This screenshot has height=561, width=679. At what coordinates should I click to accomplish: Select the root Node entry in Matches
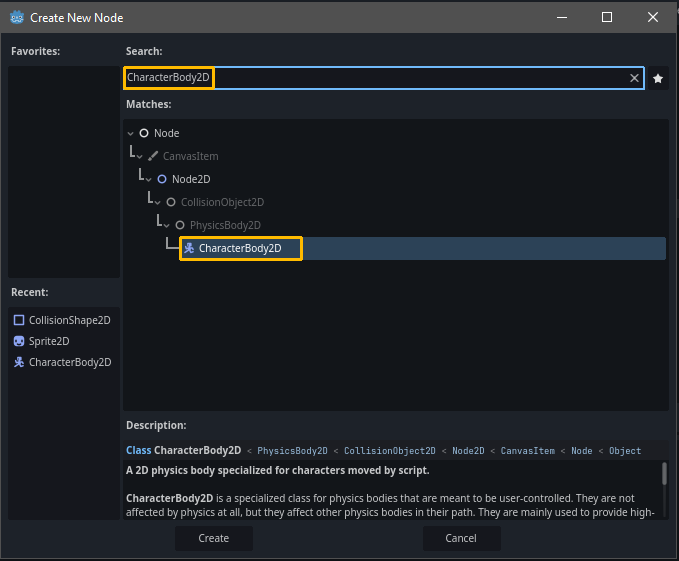[x=166, y=133]
